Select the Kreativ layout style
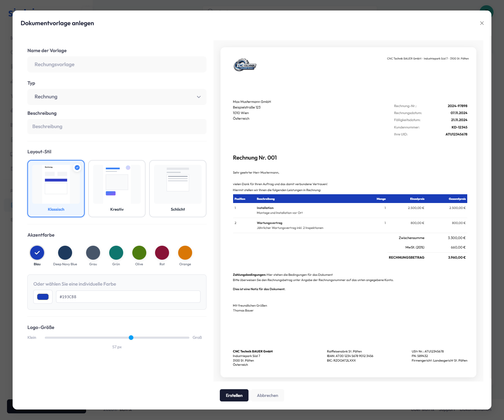This screenshot has height=420, width=504. click(x=117, y=189)
